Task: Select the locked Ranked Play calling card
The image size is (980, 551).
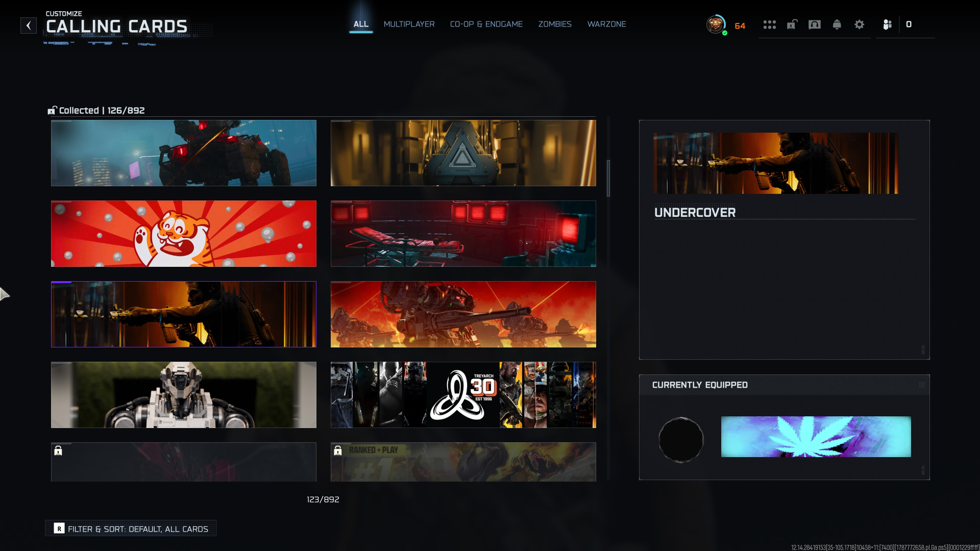Action: coord(463,462)
